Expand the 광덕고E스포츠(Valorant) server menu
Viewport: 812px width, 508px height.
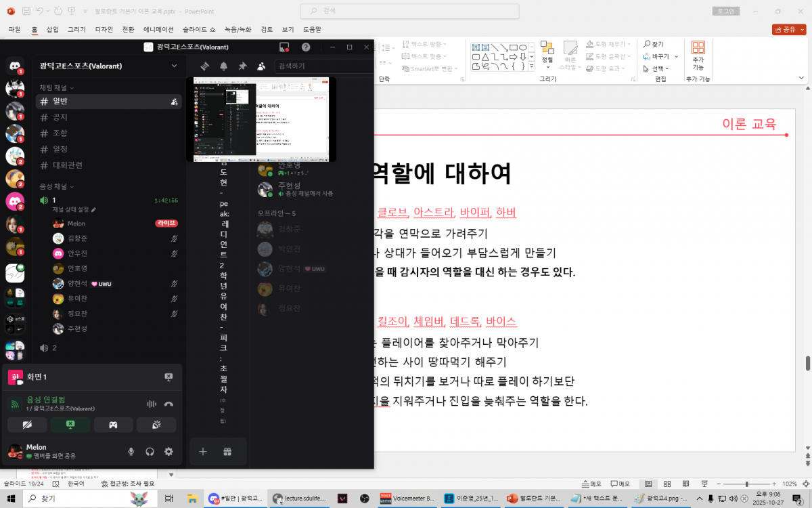[x=174, y=66]
